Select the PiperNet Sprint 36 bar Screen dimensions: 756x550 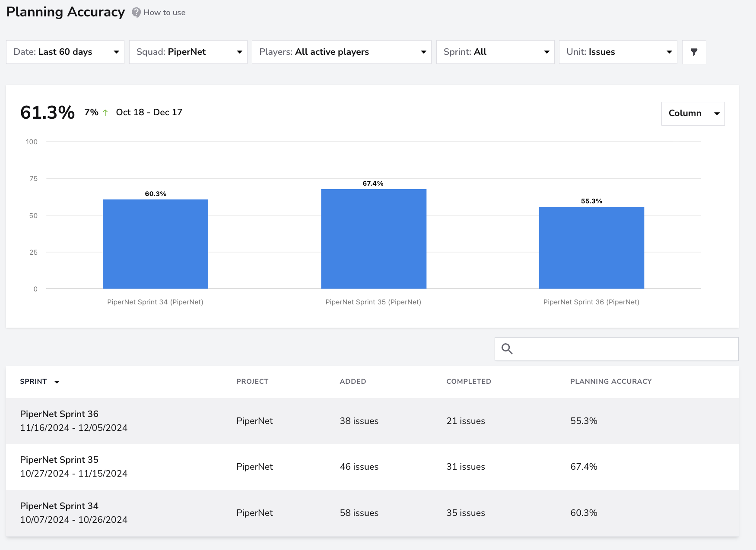click(x=591, y=248)
